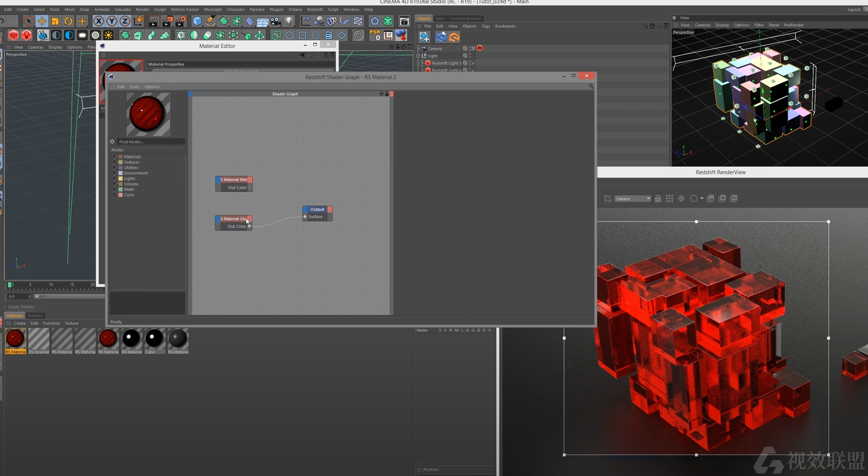Select the Move tool in top toolbar

click(42, 21)
